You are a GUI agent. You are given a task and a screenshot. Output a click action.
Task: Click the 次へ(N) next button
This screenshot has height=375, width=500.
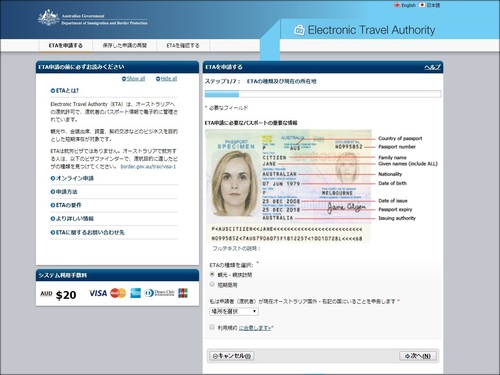[418, 356]
